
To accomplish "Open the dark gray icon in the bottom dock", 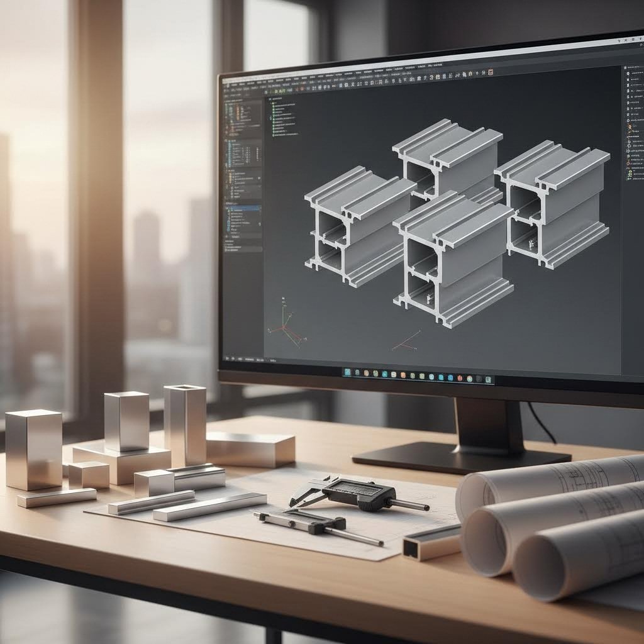I will click(x=479, y=379).
